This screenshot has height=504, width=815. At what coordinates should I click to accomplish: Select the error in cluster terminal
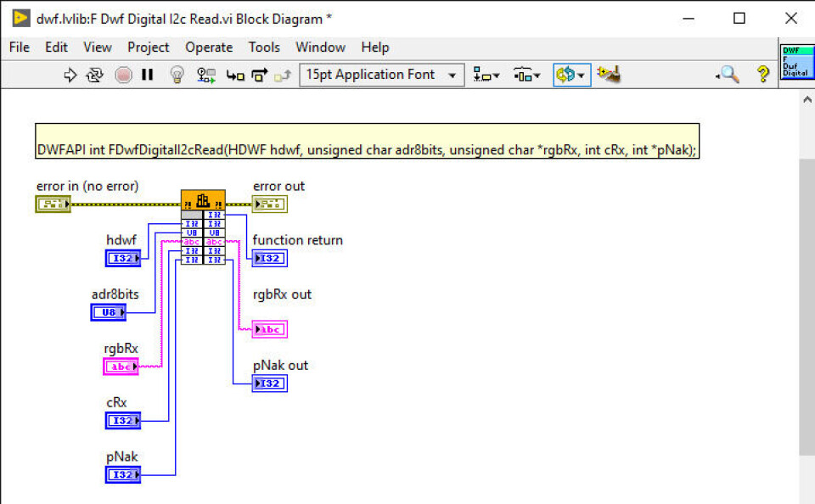[53, 204]
